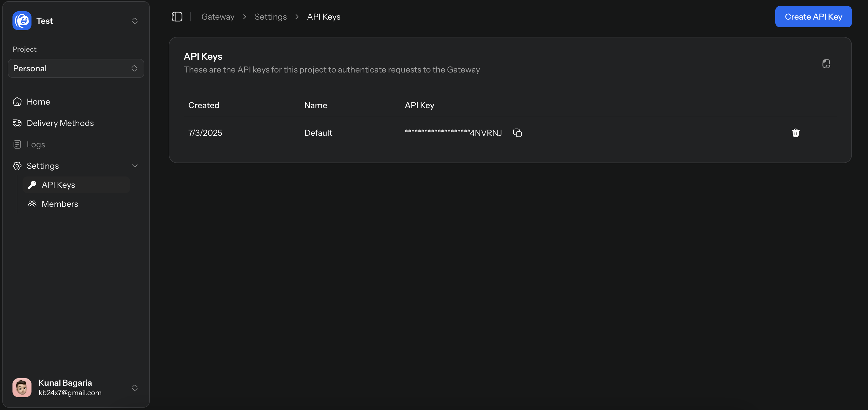Click the Settings gear icon
The width and height of the screenshot is (868, 410).
17,166
